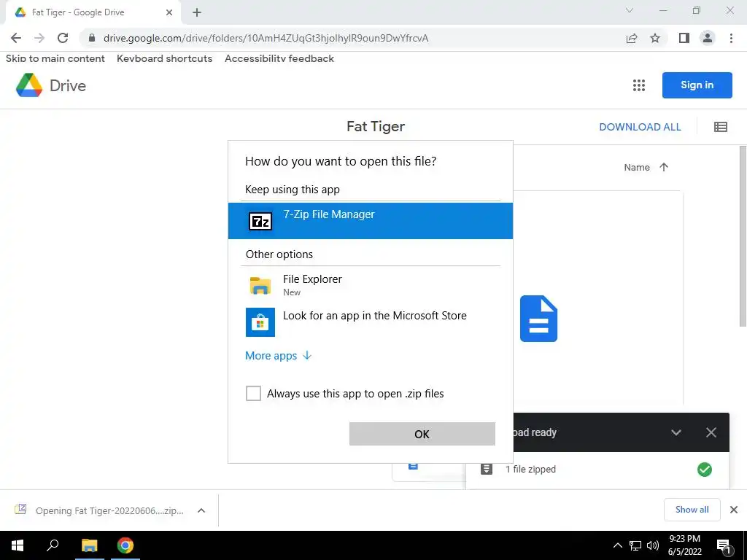
Task: Check Always use this app for .zip files
Action: (253, 393)
